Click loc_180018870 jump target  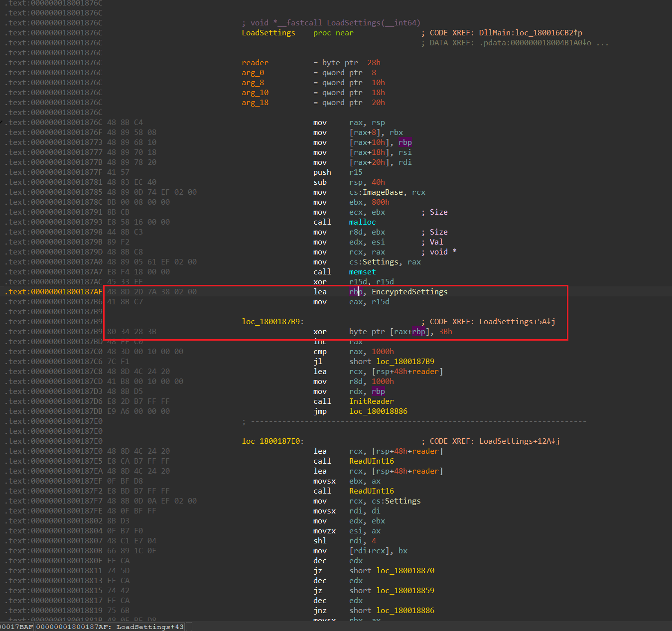pyautogui.click(x=405, y=571)
